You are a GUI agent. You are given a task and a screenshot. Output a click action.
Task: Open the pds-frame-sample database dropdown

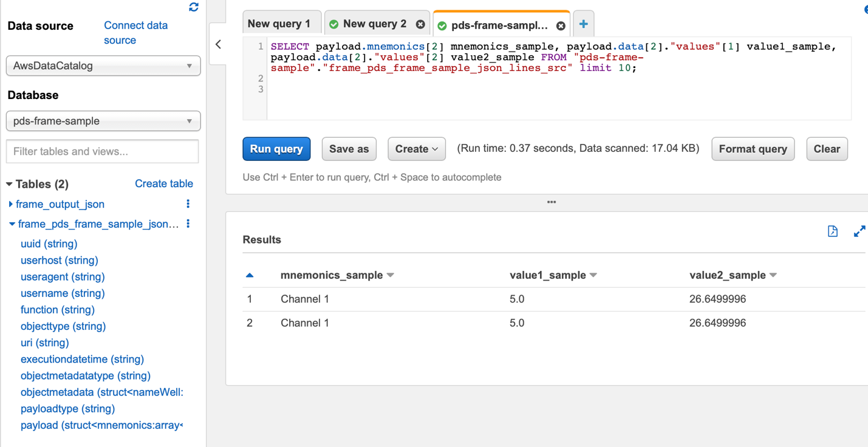(103, 121)
